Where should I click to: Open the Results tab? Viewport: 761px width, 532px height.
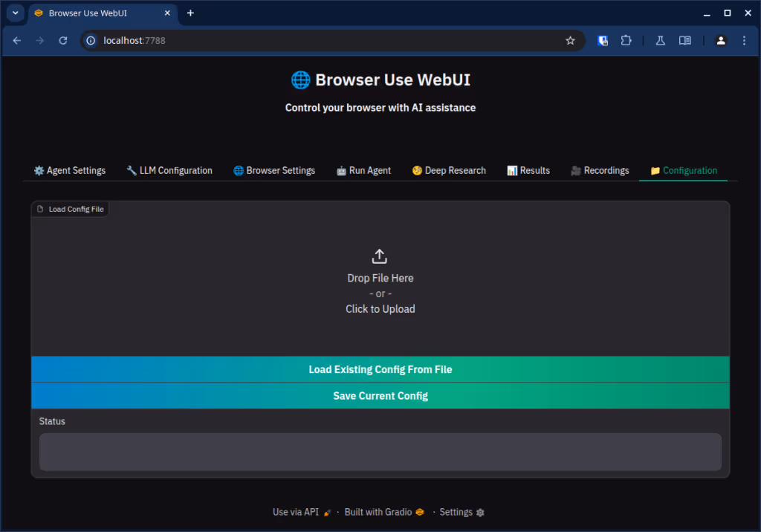(x=528, y=170)
